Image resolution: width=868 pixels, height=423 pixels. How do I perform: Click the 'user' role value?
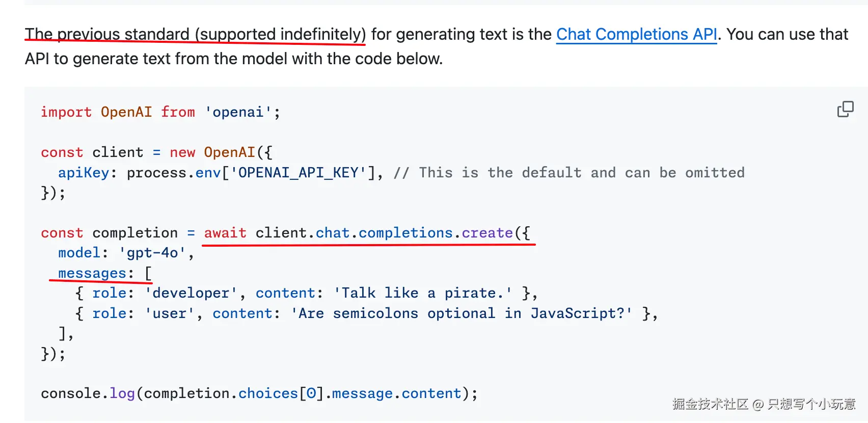[x=170, y=313]
